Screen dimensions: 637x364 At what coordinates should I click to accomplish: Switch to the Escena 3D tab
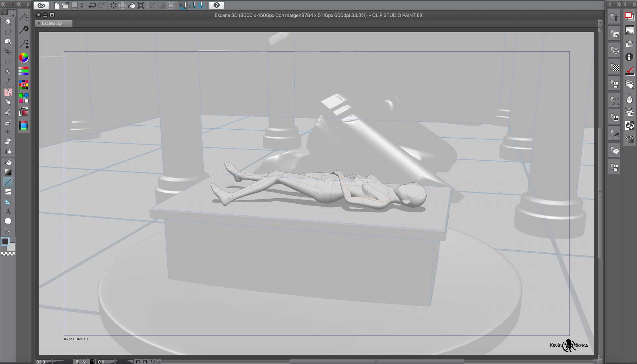[x=52, y=23]
